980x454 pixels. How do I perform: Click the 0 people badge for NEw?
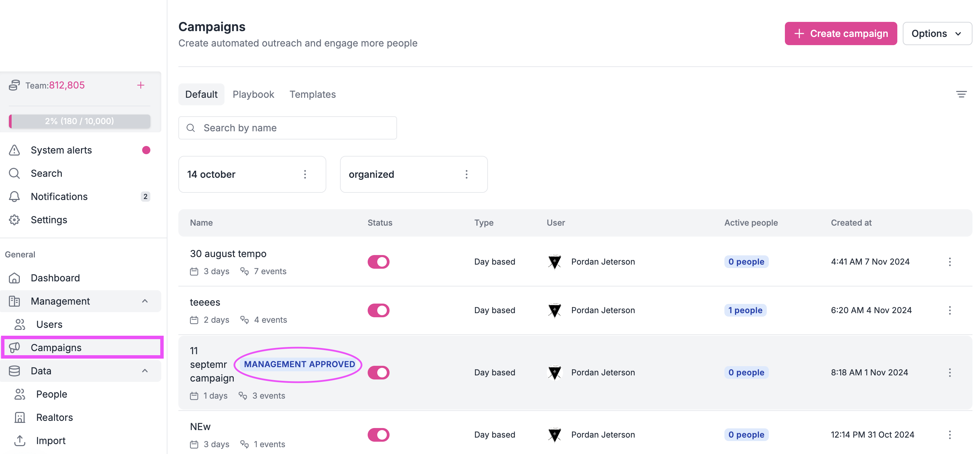(x=746, y=434)
